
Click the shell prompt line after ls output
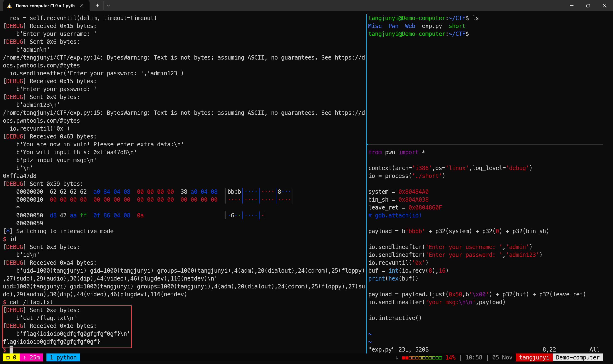pos(419,34)
